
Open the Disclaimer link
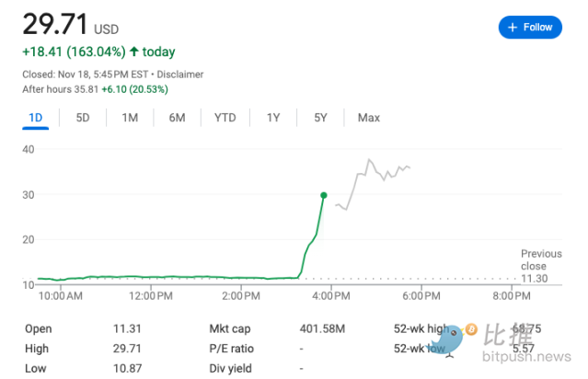point(180,74)
